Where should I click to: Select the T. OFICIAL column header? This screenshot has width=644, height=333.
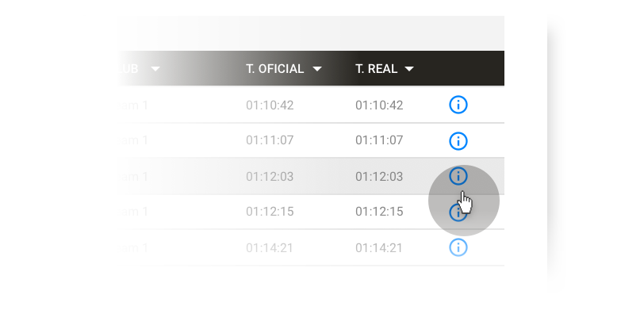[274, 68]
